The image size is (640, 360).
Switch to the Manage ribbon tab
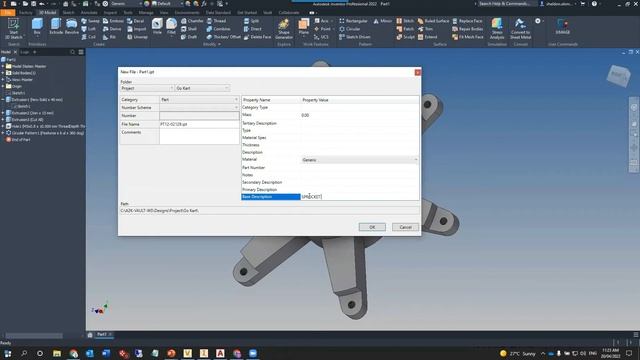146,13
